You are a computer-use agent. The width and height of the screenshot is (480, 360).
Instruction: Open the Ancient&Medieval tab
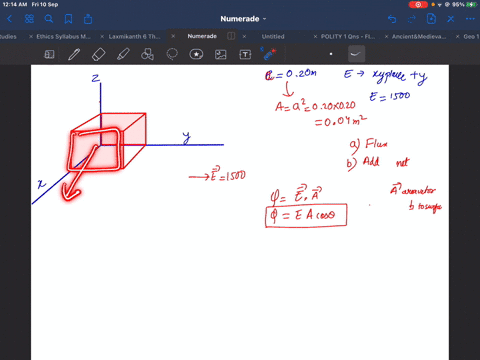[x=419, y=36]
